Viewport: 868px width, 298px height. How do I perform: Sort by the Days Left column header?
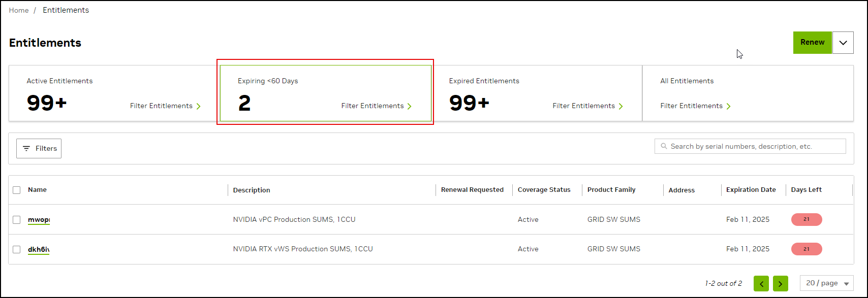pyautogui.click(x=806, y=190)
